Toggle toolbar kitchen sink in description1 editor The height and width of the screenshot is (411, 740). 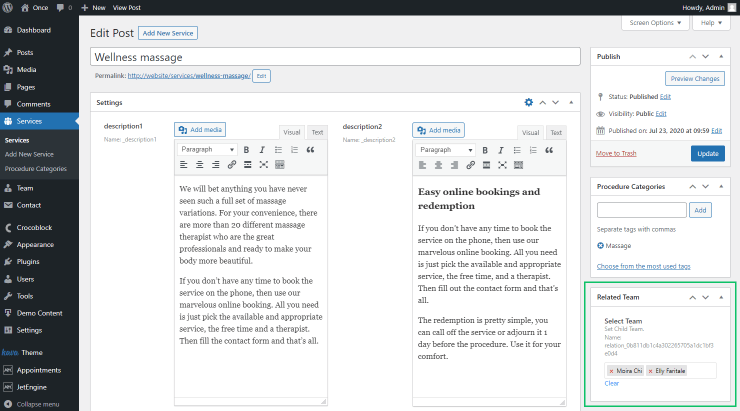point(279,165)
